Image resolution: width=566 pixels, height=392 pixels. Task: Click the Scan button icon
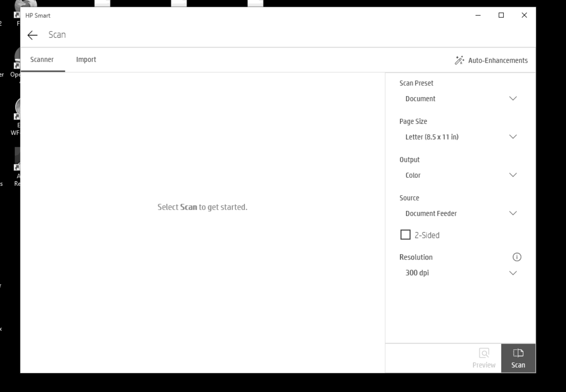coord(518,353)
